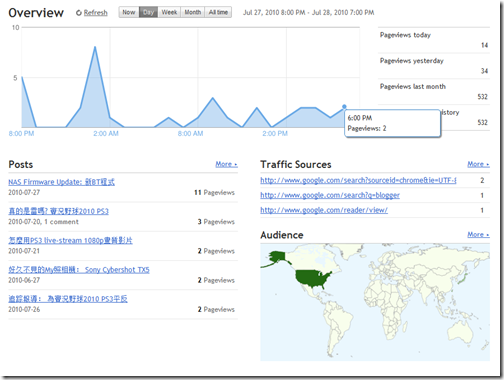
Task: Click the Pageviews last month label
Action: [x=413, y=86]
